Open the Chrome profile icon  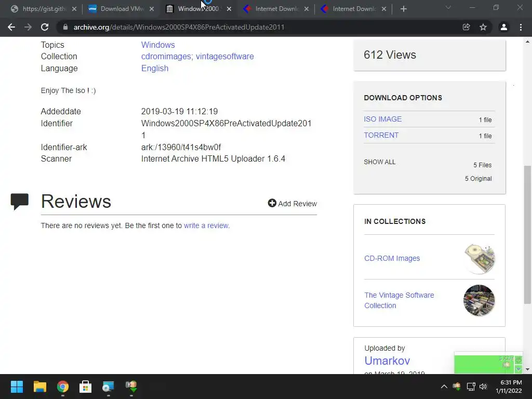coord(504,27)
